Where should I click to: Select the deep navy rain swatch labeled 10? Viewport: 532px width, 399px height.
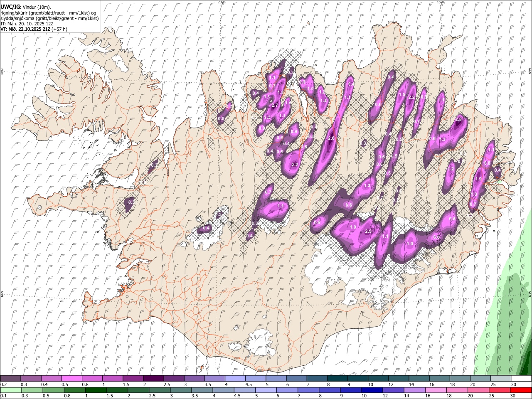coord(372,390)
